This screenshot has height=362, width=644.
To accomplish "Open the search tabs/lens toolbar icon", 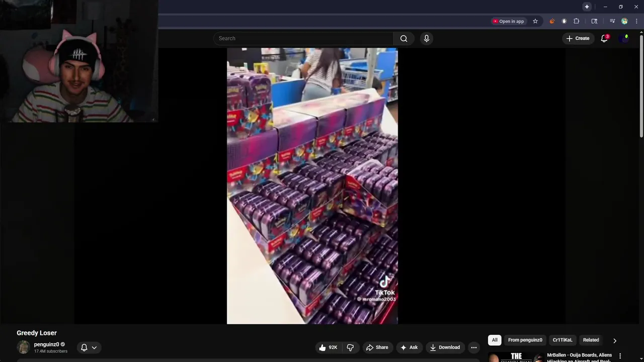I will point(594,21).
